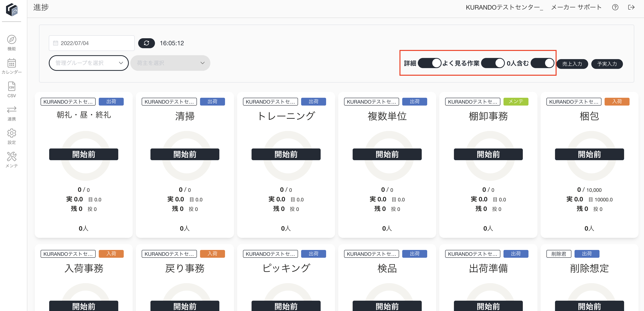Open the 連携 arrows icon
Image resolution: width=644 pixels, height=311 pixels.
[x=12, y=110]
